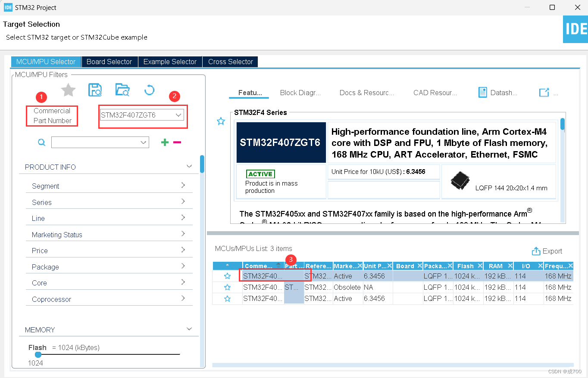Image resolution: width=588 pixels, height=378 pixels.
Task: Click the ACTIVE status badge
Action: pos(260,174)
